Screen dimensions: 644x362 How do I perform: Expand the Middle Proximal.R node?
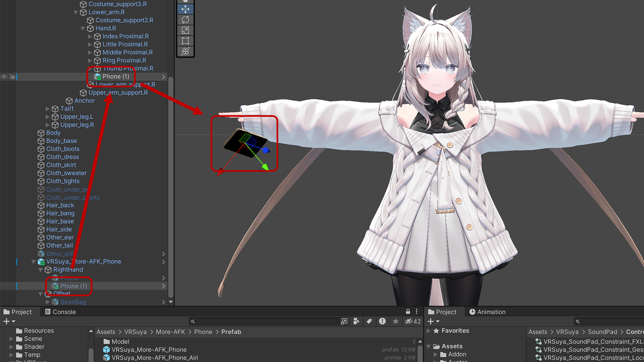90,53
